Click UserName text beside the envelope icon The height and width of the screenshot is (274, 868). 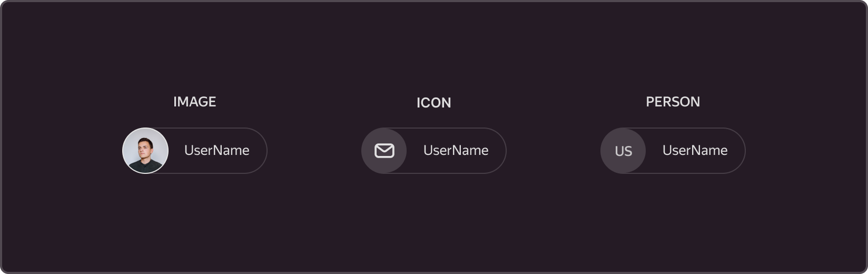[456, 150]
